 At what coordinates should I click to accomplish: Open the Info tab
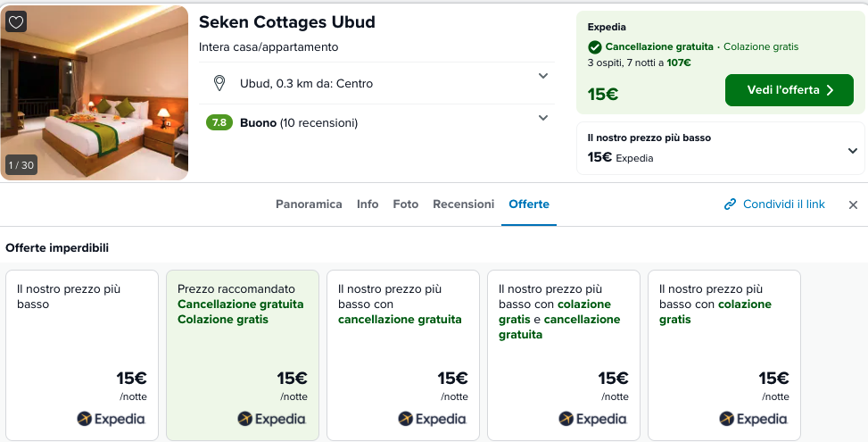368,204
